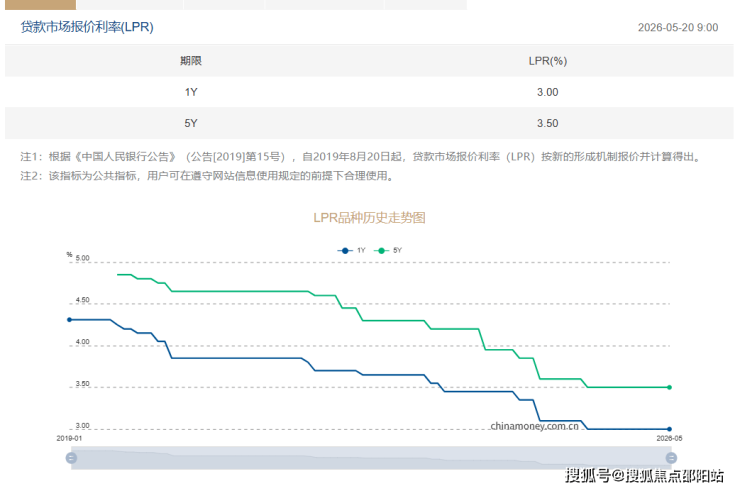Click the 贷款市场报价利率(LPR) heading
Viewport: 740px width, 491px height.
[x=87, y=27]
